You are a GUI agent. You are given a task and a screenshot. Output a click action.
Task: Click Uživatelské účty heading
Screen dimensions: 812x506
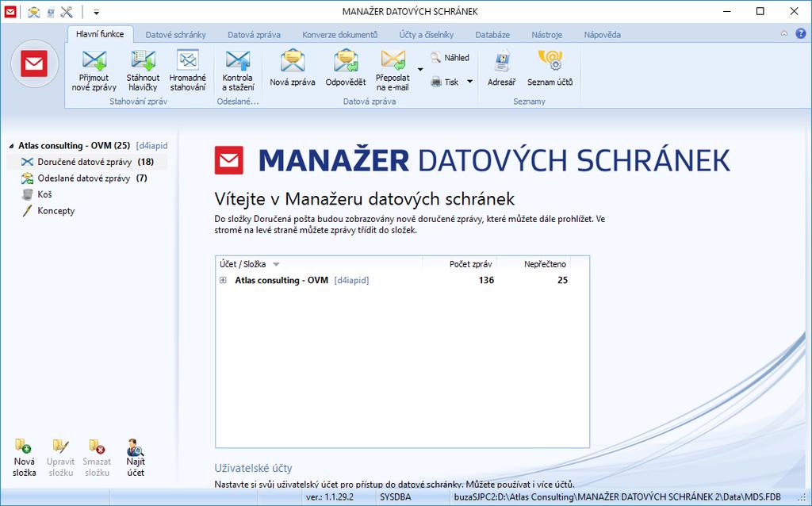tap(253, 468)
